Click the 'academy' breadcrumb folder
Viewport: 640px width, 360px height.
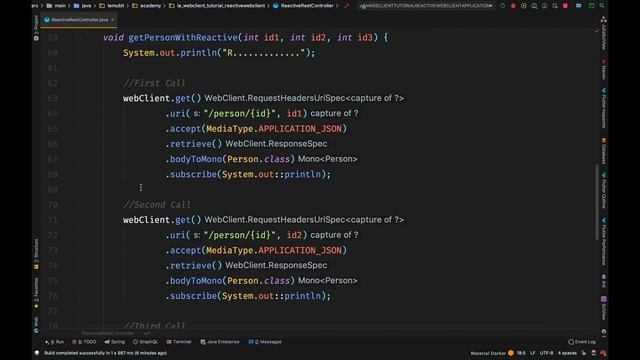[147, 6]
